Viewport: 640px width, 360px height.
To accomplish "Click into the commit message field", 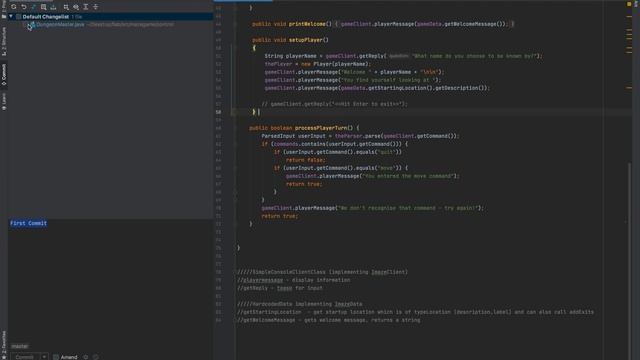I will click(x=111, y=280).
